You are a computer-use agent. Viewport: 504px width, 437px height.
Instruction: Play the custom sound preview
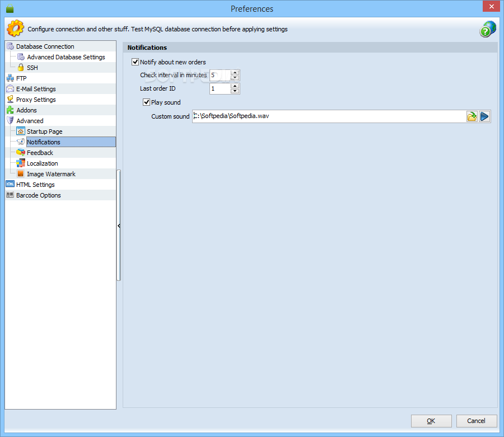pos(484,116)
